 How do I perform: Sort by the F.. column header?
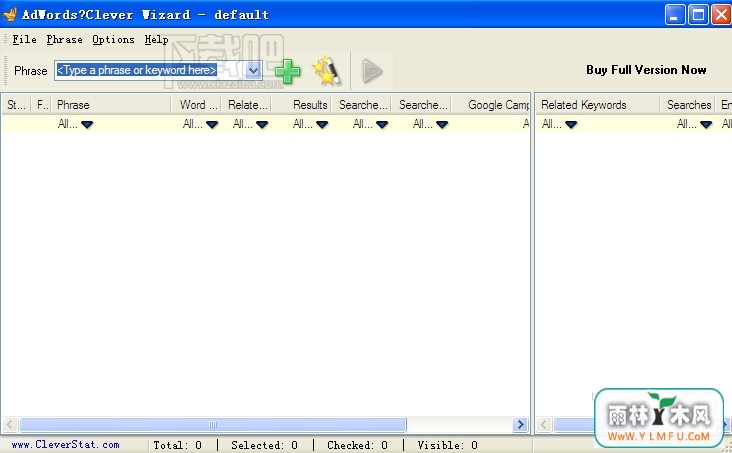[42, 105]
